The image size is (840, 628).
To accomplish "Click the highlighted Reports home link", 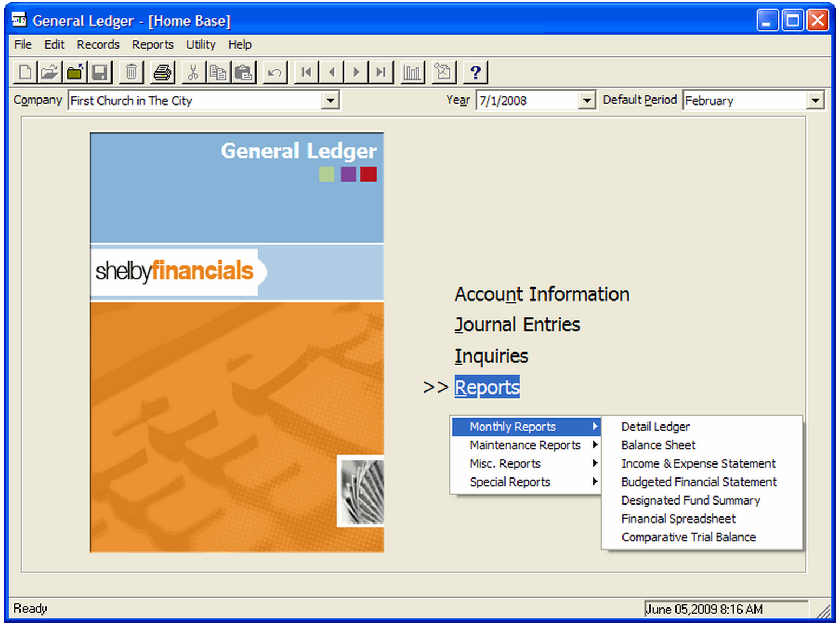I will 487,387.
